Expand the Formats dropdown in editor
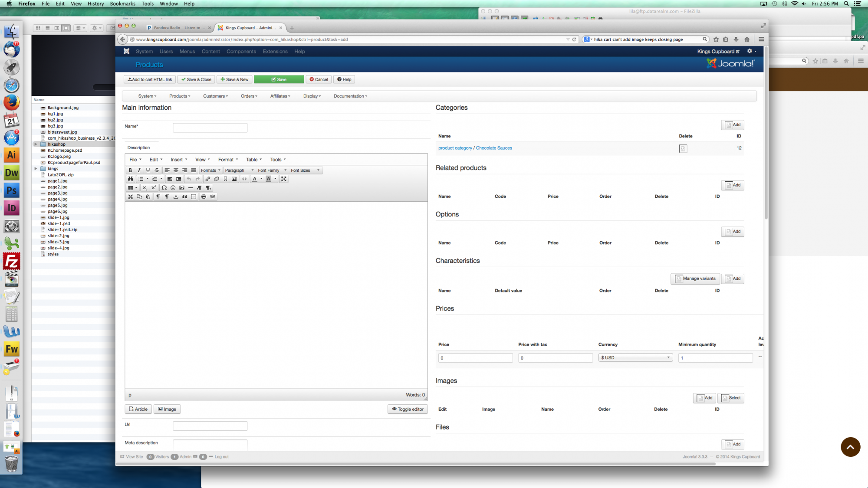 pyautogui.click(x=210, y=170)
